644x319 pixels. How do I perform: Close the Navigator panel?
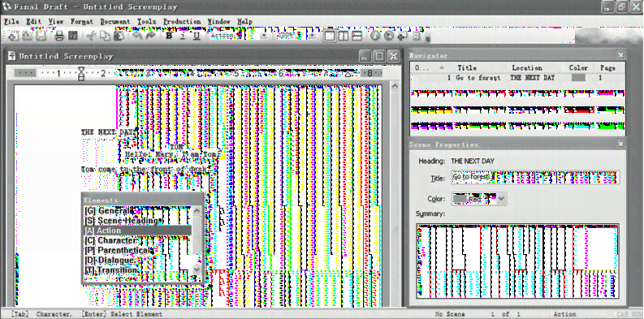pos(620,55)
